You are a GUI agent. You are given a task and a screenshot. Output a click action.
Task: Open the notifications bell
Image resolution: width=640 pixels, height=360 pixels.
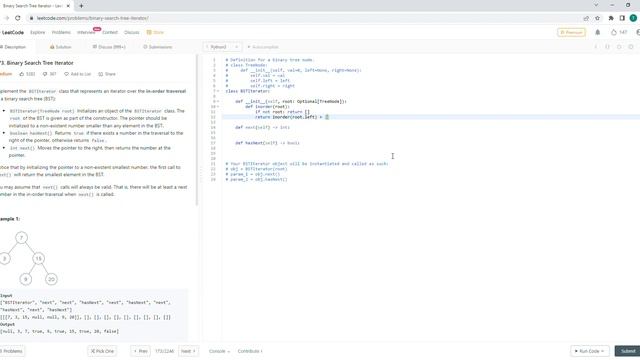(x=598, y=32)
